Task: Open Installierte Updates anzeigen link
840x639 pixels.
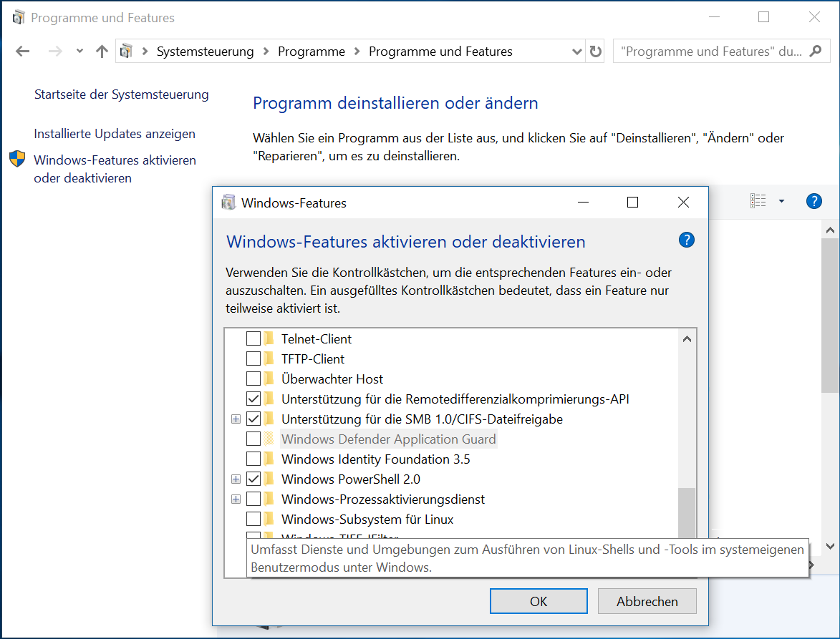Action: point(115,133)
